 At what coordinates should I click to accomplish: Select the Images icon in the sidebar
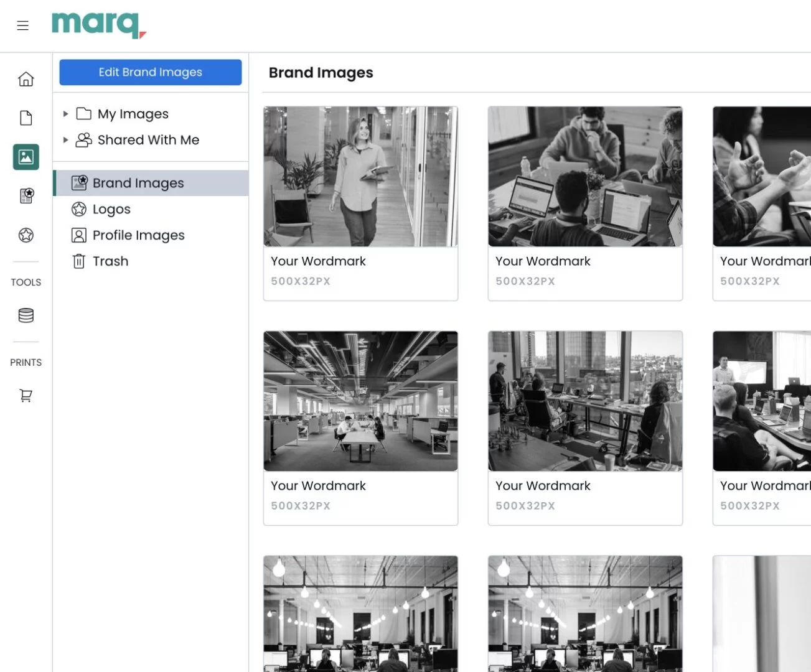pyautogui.click(x=26, y=157)
